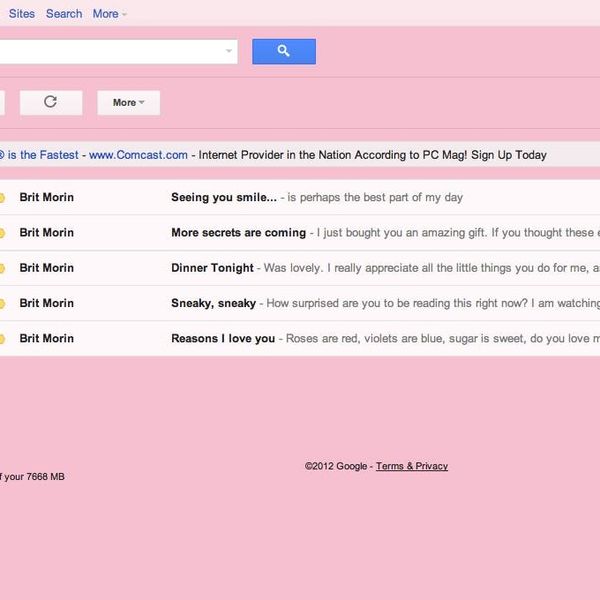Open the Terms & Privacy link
This screenshot has width=600, height=600.
(411, 466)
